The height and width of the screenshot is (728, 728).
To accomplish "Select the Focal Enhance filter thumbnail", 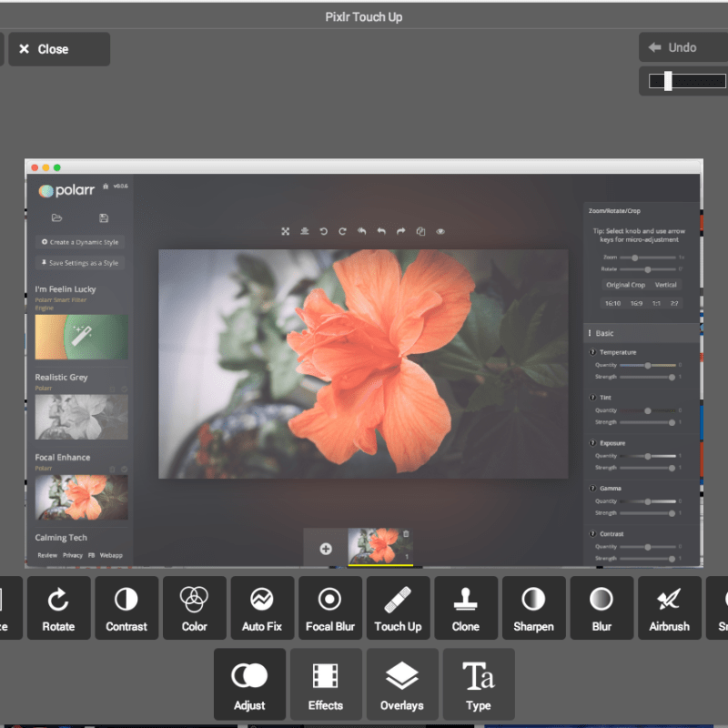I will (81, 497).
